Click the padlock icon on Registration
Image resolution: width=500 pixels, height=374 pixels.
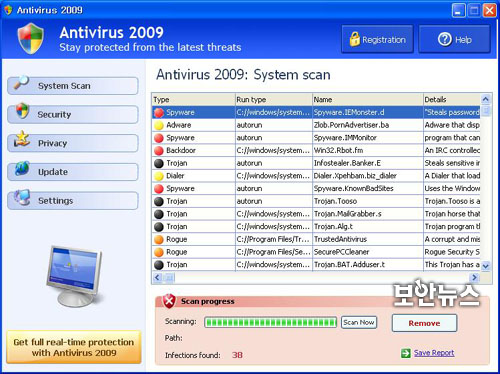(355, 39)
